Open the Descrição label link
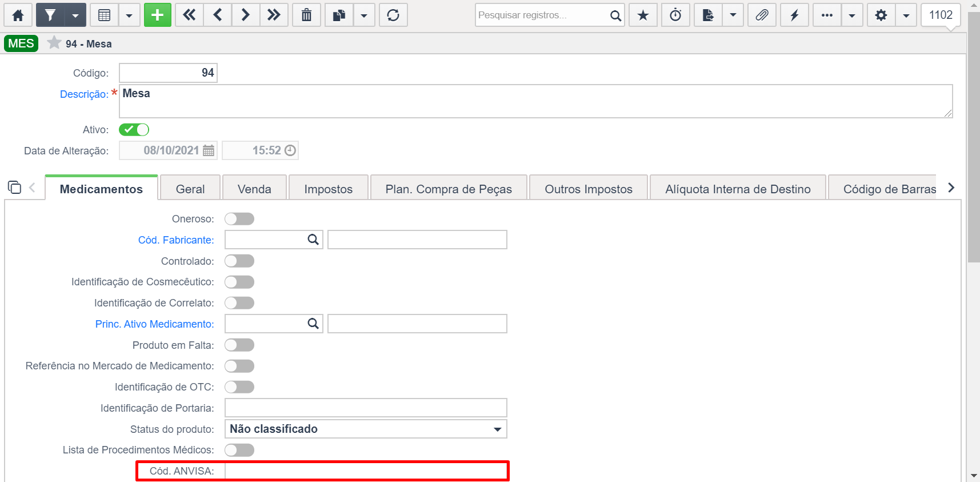 tap(84, 94)
